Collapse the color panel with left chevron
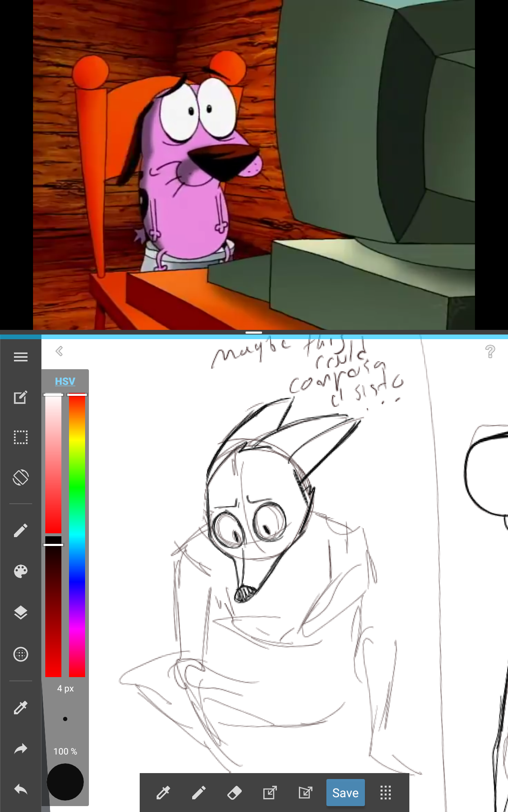Image resolution: width=508 pixels, height=812 pixels. (x=59, y=351)
